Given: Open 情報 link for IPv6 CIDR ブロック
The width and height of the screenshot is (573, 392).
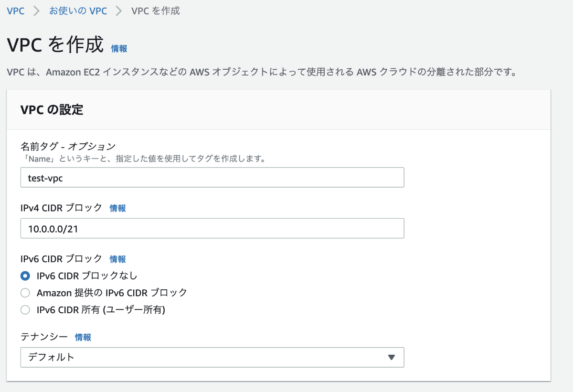Looking at the screenshot, I should (117, 259).
